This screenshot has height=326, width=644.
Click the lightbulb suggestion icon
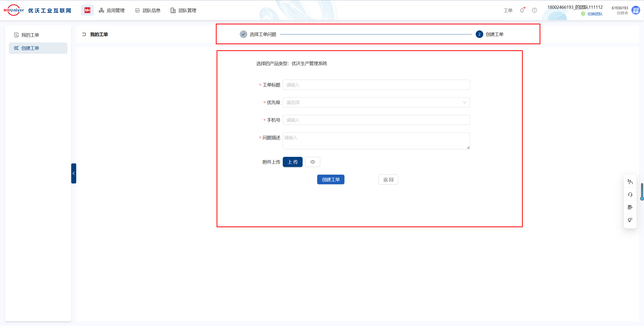[630, 220]
